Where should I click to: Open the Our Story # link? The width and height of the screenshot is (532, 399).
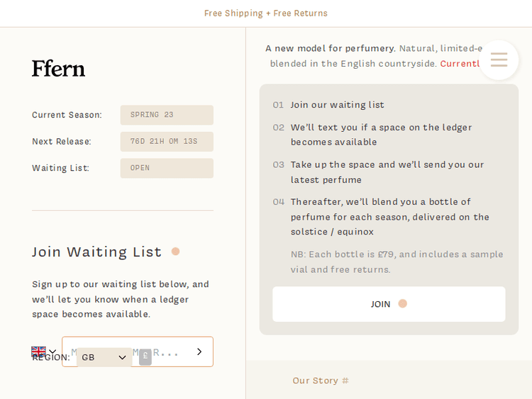click(321, 381)
